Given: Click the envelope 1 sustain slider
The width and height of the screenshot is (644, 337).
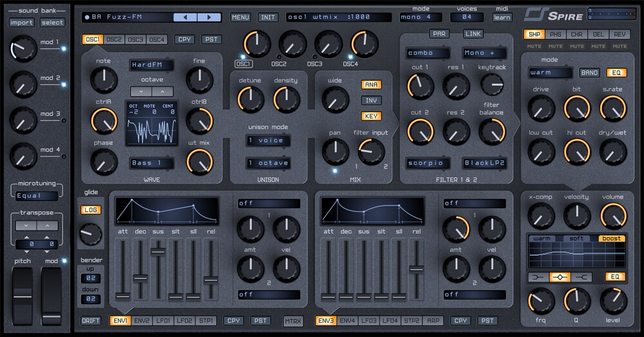Looking at the screenshot, I should pos(157,251).
